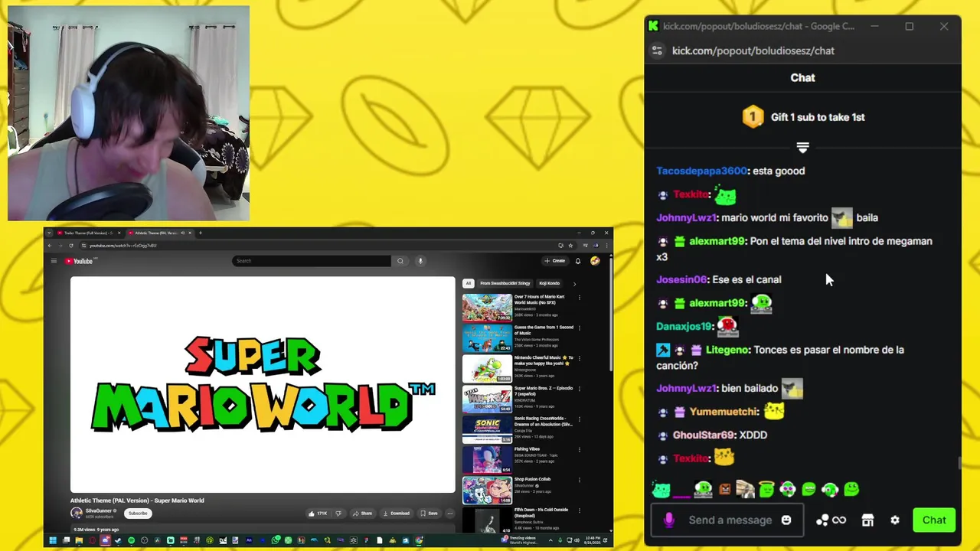
Task: Show more filter chips arrow
Action: pos(574,283)
